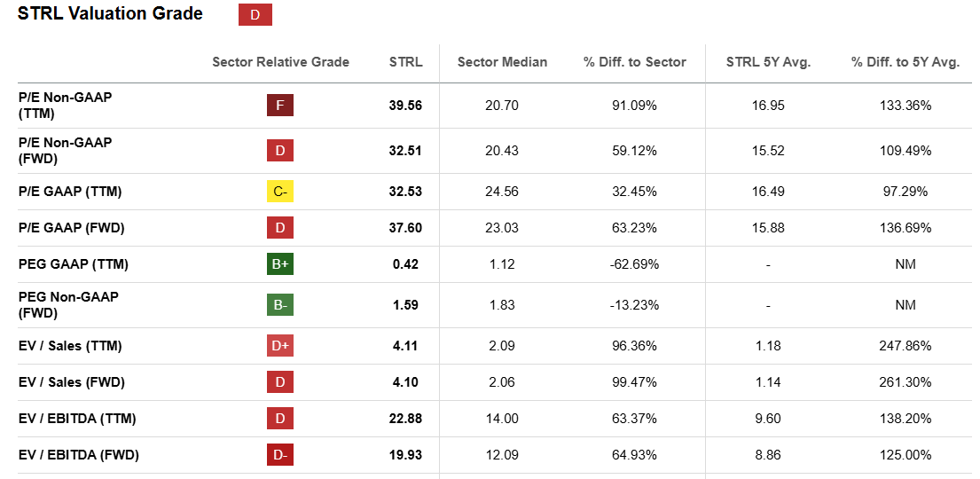Click the Sector Median column header
980x479 pixels.
502,62
